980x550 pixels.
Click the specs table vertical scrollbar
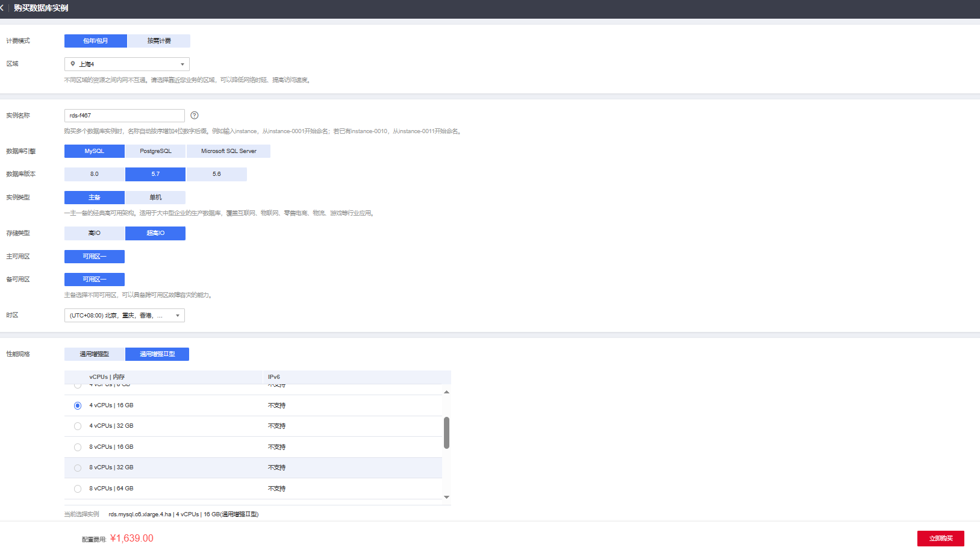[446, 433]
